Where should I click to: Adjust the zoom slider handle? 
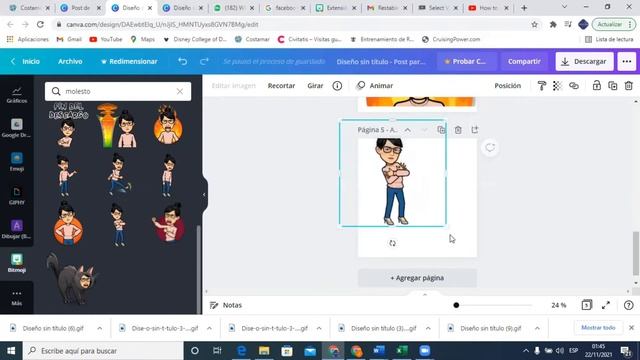(x=456, y=305)
